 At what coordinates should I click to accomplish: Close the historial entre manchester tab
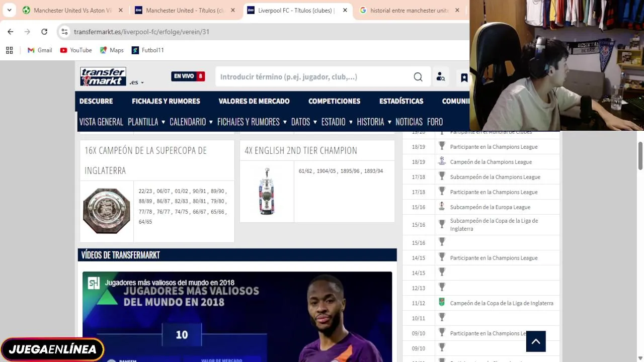pyautogui.click(x=457, y=10)
